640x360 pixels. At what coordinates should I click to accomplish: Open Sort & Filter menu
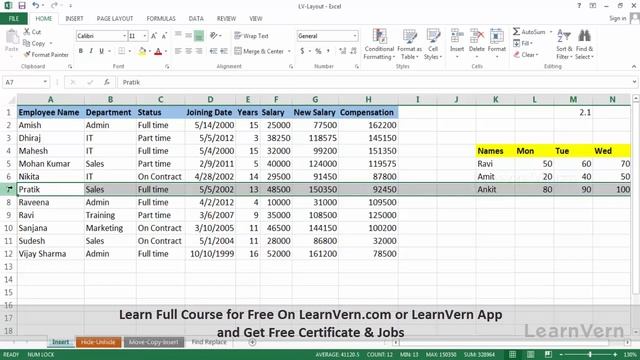[564, 44]
